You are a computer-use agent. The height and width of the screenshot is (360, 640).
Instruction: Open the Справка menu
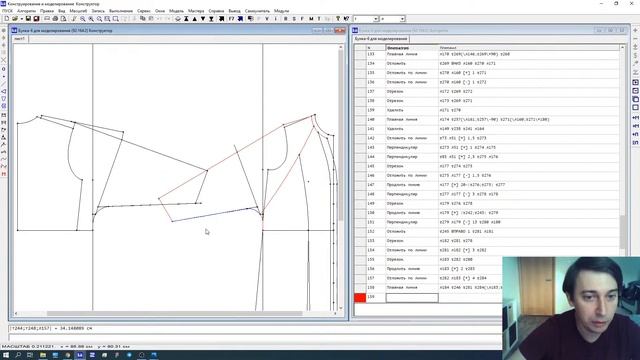click(x=216, y=11)
